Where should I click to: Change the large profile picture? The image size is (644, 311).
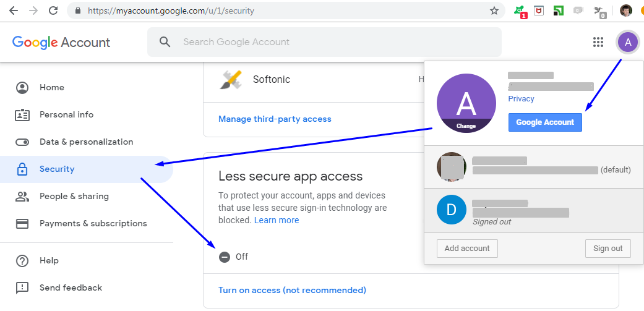click(466, 103)
